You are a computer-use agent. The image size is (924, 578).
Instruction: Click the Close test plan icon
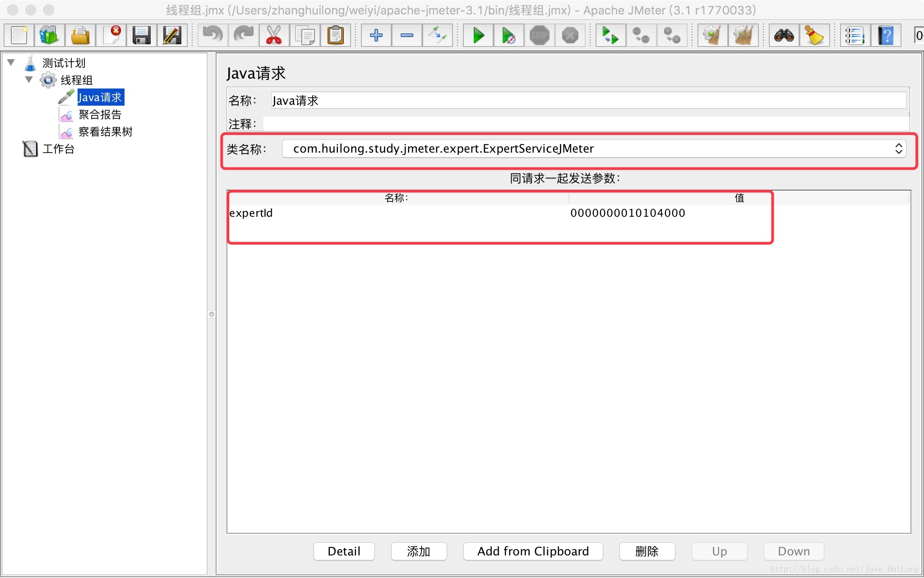click(x=111, y=35)
